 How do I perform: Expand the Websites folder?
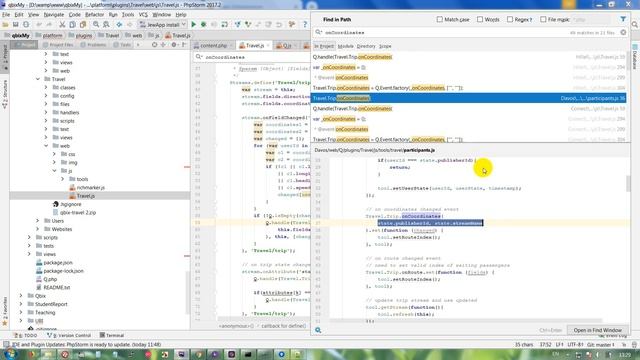pos(38,229)
